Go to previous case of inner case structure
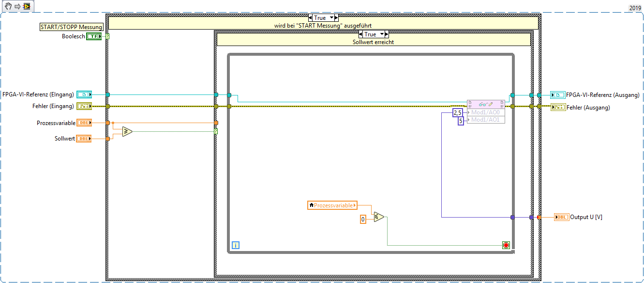 361,34
